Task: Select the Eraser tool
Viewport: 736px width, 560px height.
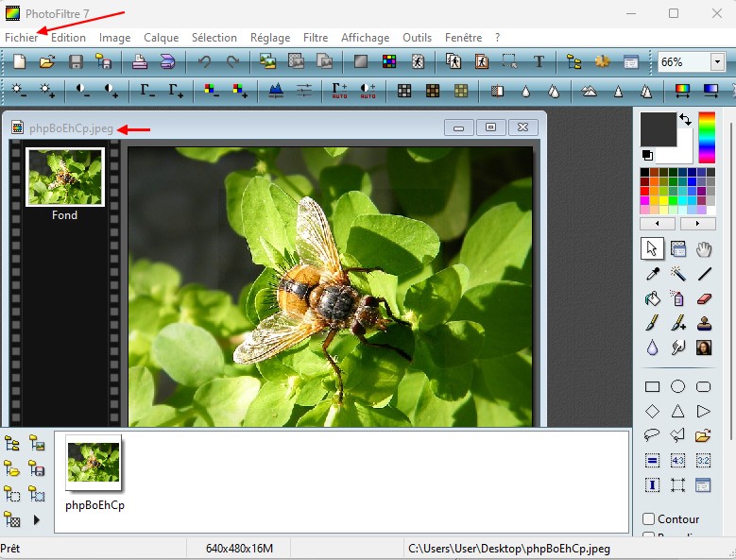Action: (x=704, y=298)
